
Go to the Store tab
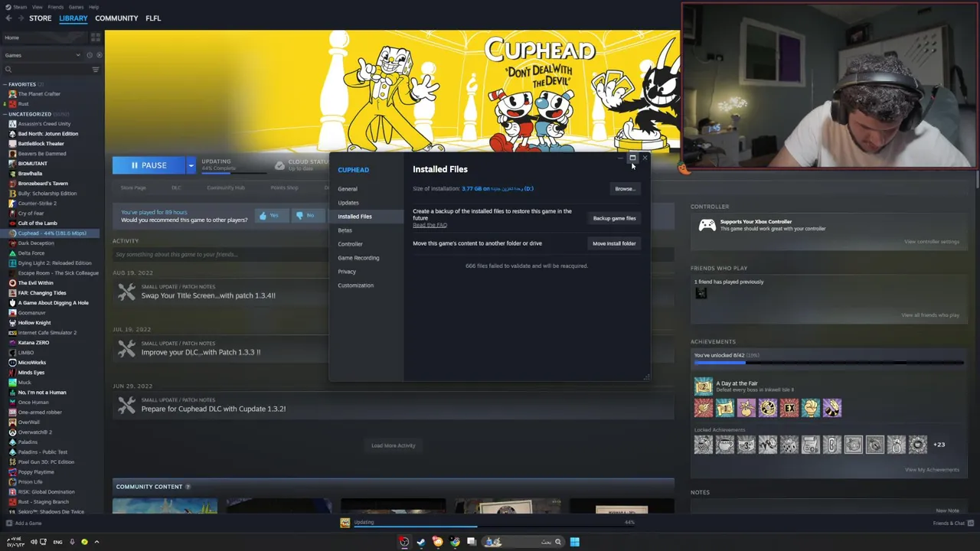[40, 18]
